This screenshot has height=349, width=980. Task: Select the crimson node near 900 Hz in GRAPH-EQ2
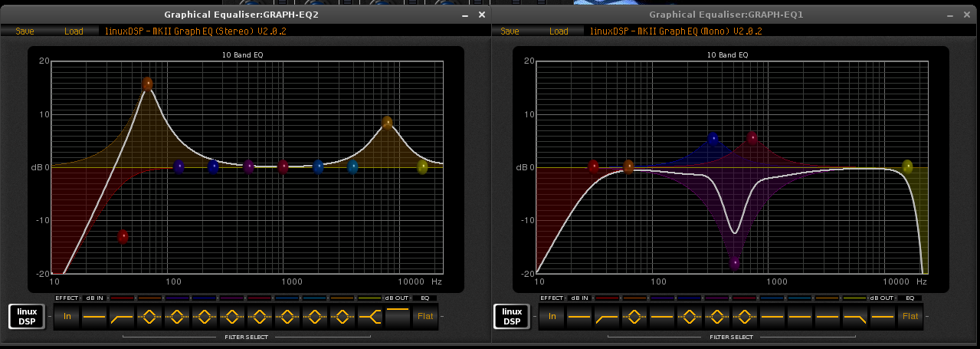284,166
